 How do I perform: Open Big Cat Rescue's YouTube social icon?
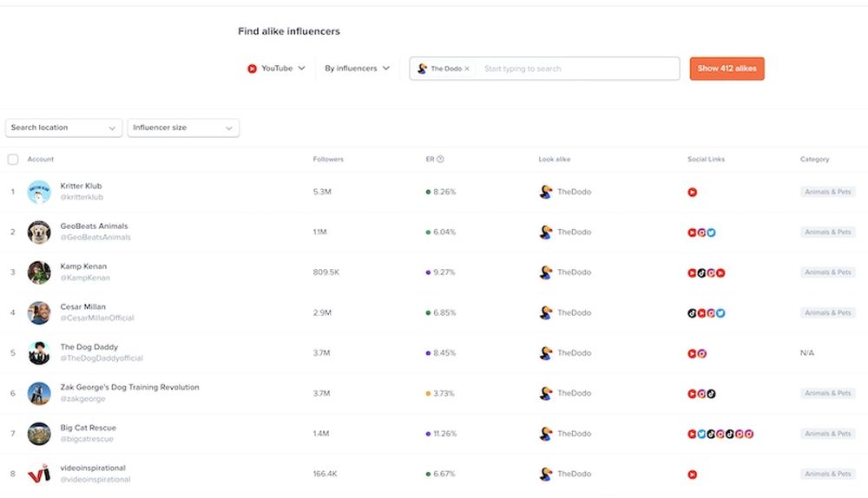click(692, 435)
